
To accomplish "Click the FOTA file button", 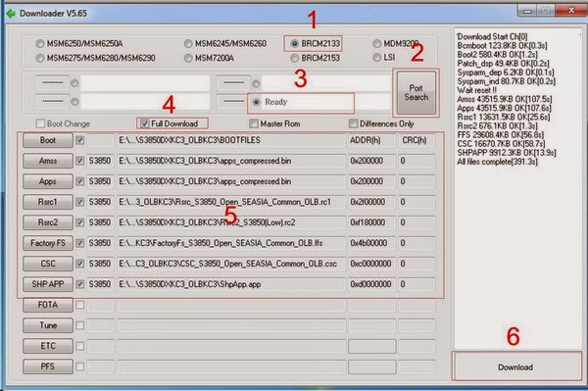I will pos(48,305).
